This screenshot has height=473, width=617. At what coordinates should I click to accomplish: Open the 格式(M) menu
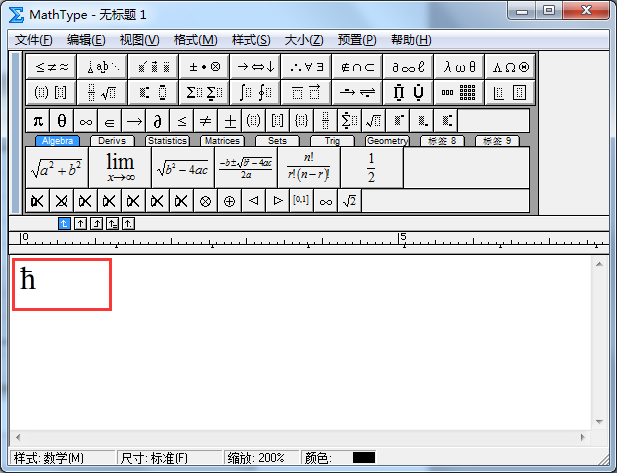pyautogui.click(x=195, y=40)
